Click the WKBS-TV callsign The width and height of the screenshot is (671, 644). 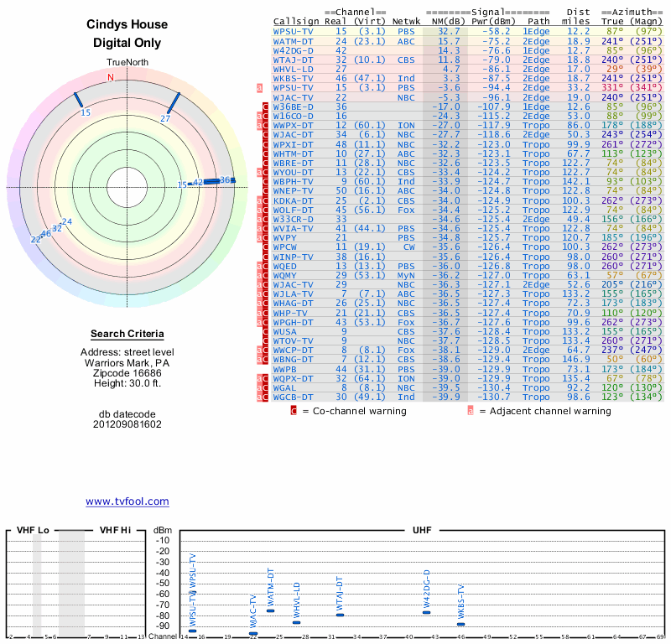click(293, 78)
